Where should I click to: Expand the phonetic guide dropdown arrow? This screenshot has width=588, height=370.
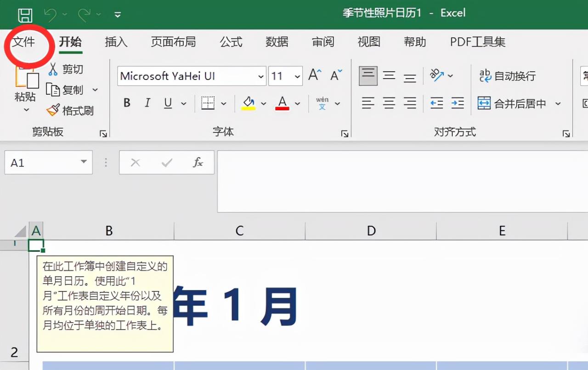338,104
